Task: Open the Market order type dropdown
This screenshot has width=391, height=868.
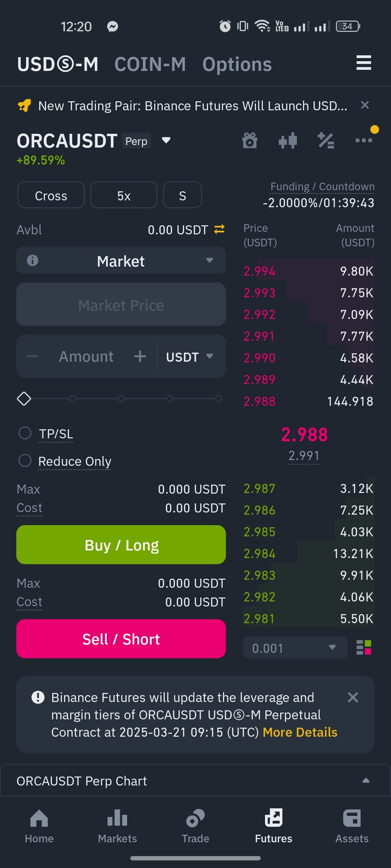Action: click(x=121, y=260)
